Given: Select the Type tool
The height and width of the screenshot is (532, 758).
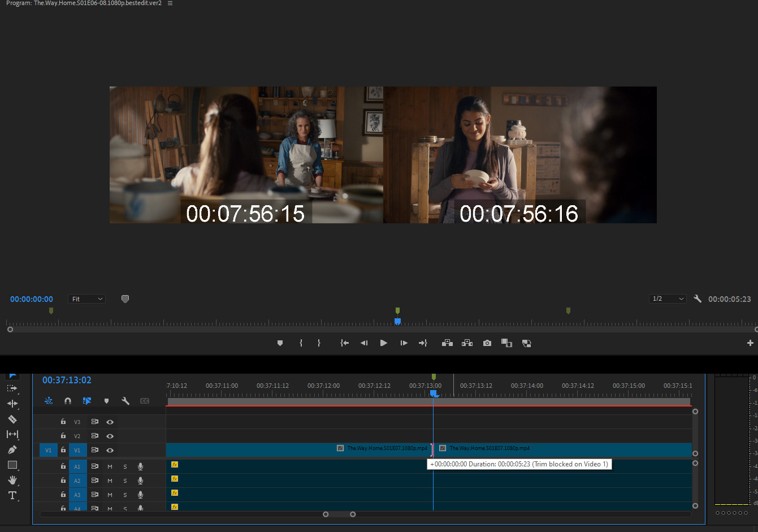Looking at the screenshot, I should pyautogui.click(x=12, y=495).
